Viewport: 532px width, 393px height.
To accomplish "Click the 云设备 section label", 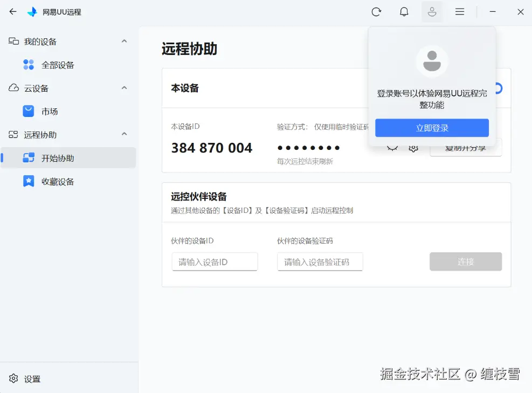I will tap(36, 88).
